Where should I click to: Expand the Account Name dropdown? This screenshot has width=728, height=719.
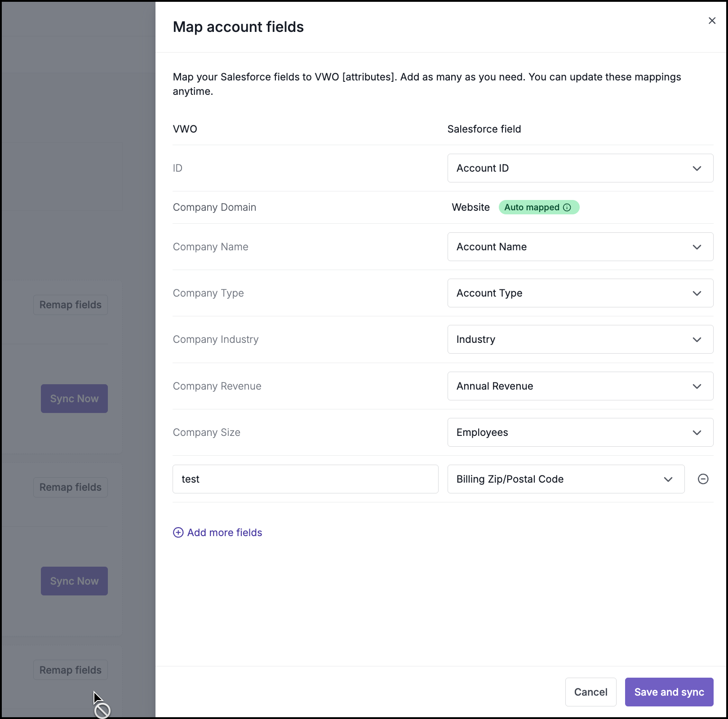[x=580, y=247]
